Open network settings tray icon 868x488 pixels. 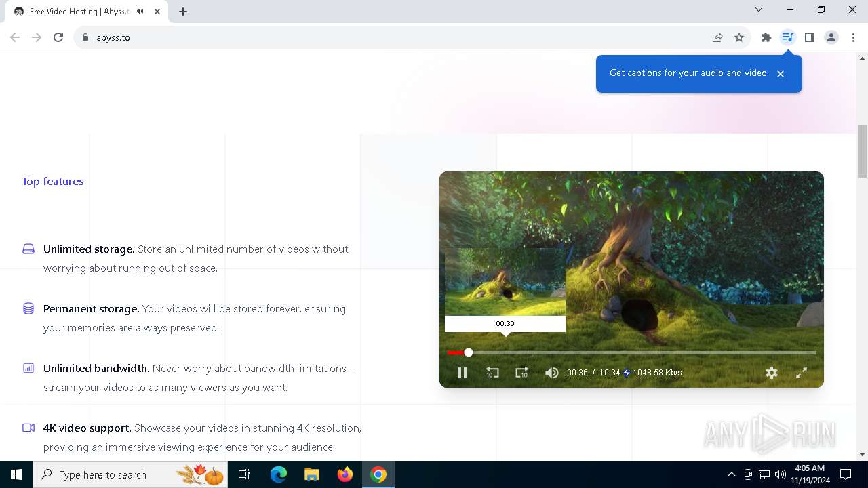click(x=764, y=474)
